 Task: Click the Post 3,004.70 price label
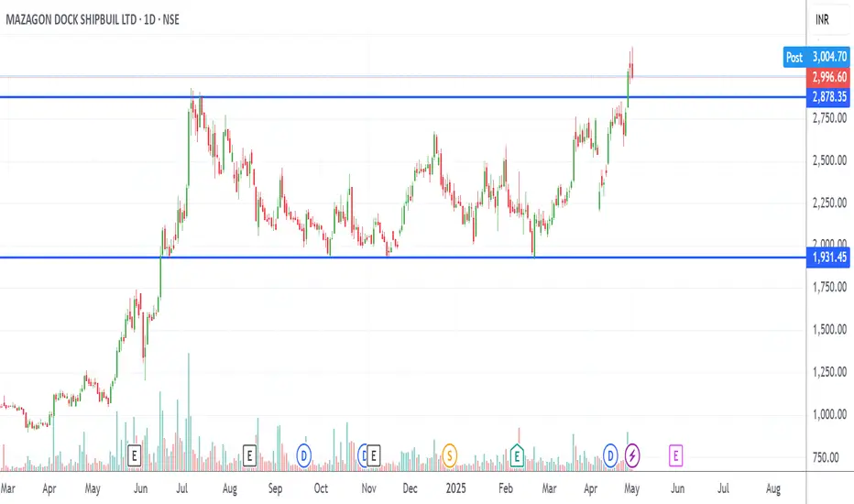816,57
